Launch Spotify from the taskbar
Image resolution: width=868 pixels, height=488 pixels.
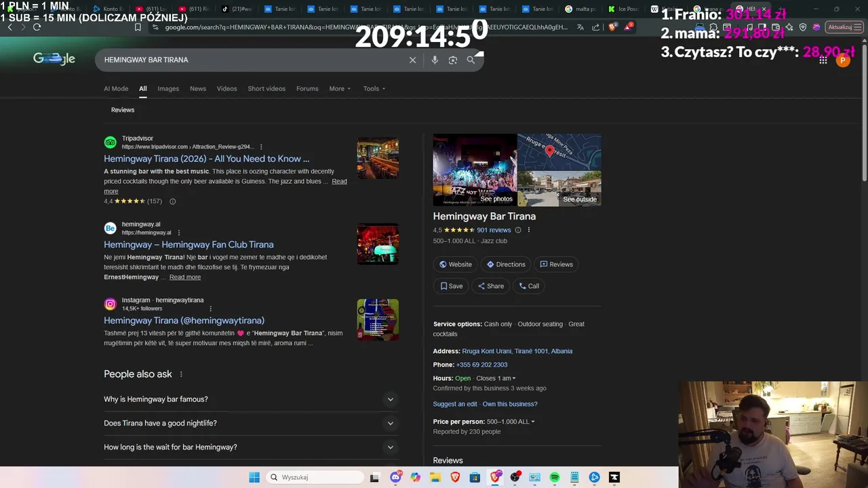coord(554,477)
